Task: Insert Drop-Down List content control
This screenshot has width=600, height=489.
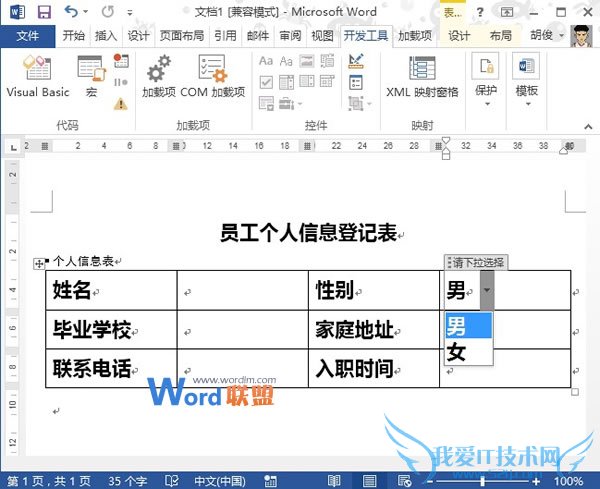Action: coord(307,82)
